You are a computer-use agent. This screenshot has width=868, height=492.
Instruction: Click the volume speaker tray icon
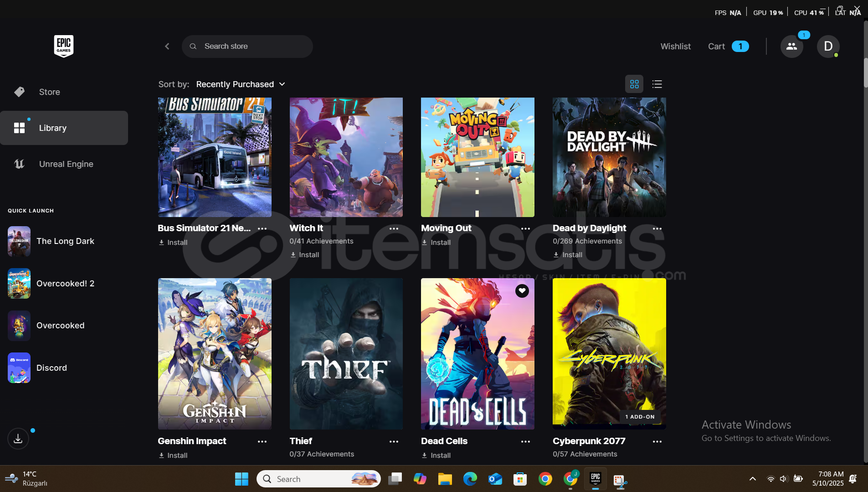(x=784, y=479)
